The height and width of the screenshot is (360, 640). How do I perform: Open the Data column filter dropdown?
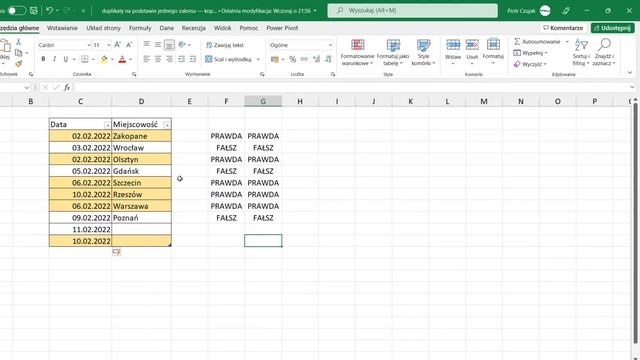[107, 125]
